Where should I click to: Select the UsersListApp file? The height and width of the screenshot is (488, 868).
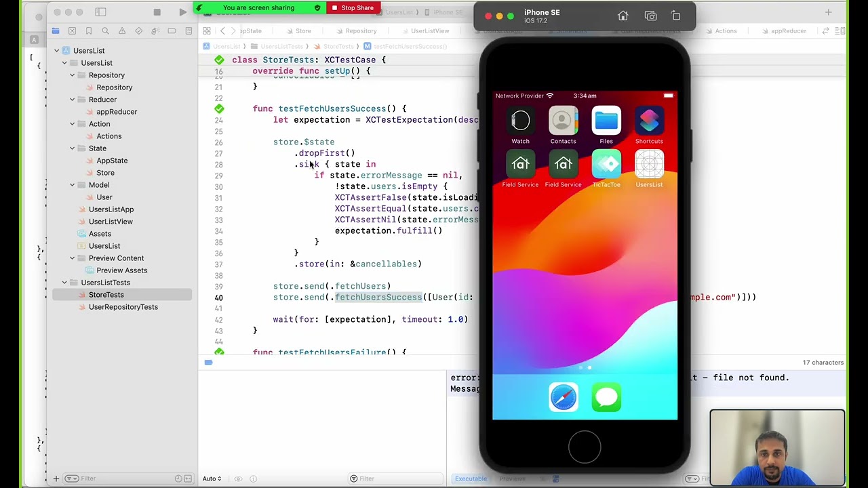(x=111, y=209)
